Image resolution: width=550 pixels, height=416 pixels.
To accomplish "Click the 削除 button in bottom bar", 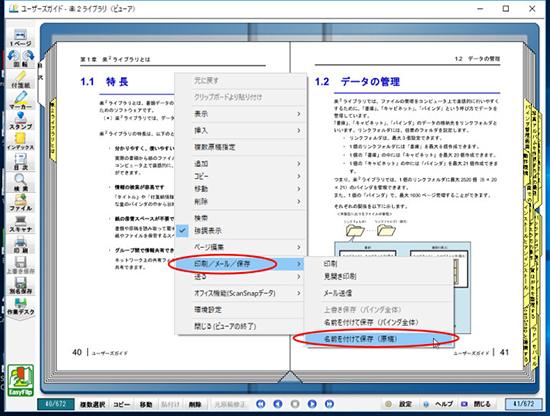I will point(195,404).
